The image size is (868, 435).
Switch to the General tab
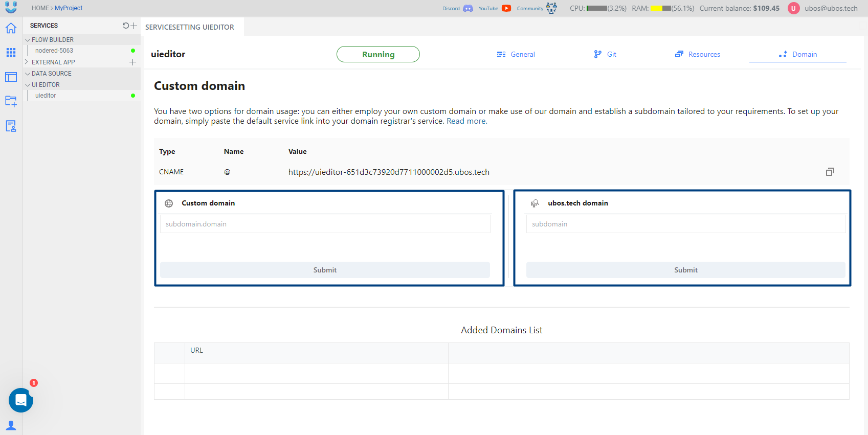coord(516,54)
